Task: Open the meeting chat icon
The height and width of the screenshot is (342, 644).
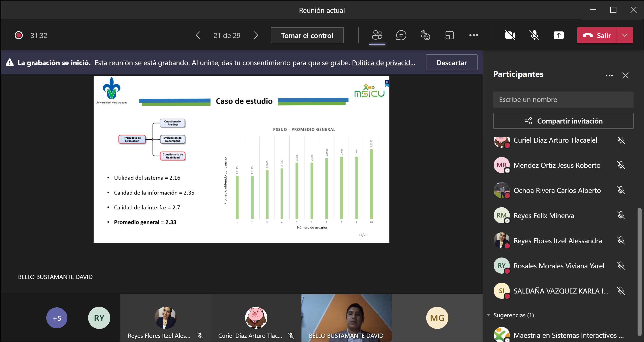Action: tap(401, 35)
